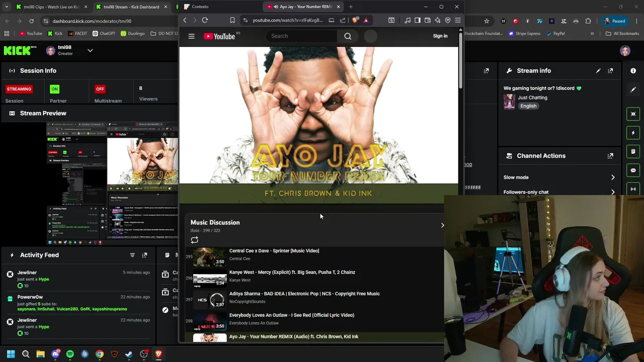Pop out the Channel Actions panel

610,156
